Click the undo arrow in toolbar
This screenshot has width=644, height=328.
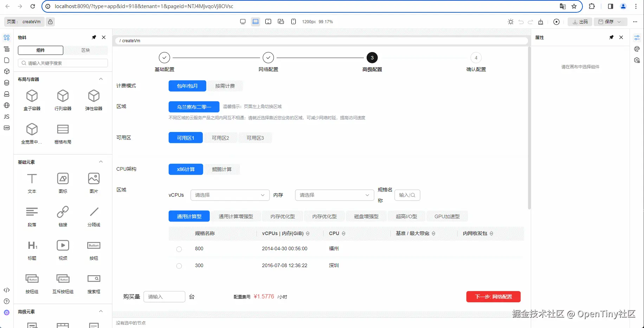point(521,22)
